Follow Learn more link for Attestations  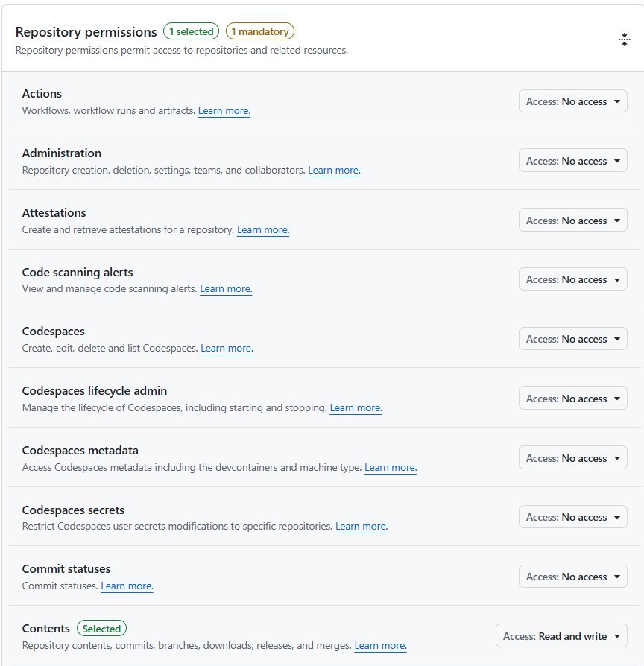[263, 229]
